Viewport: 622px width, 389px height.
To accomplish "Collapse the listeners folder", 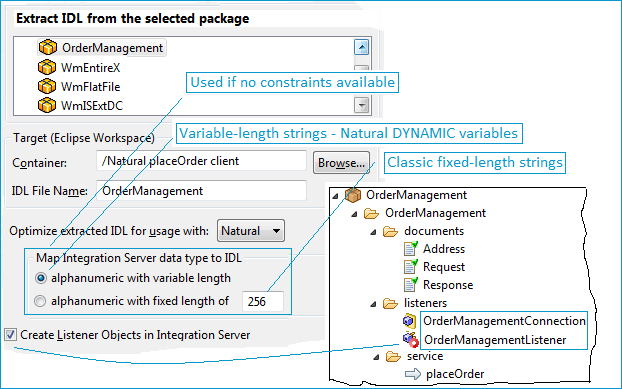I will (x=373, y=304).
